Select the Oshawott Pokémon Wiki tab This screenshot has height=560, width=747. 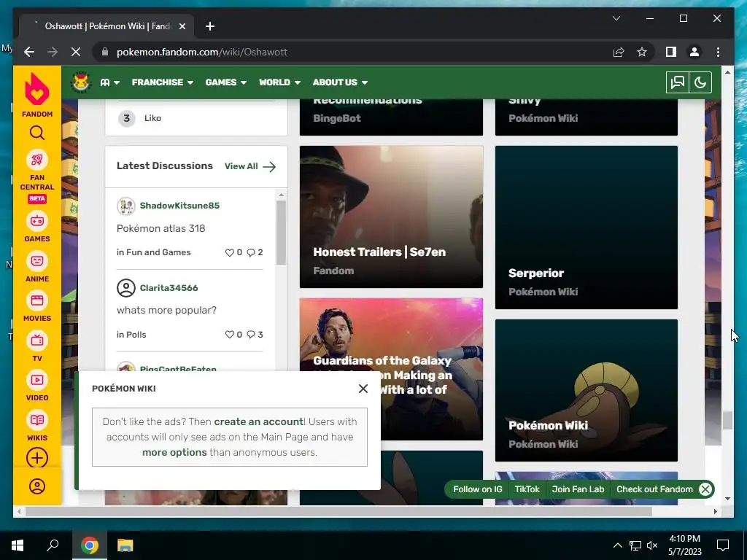pyautogui.click(x=106, y=26)
